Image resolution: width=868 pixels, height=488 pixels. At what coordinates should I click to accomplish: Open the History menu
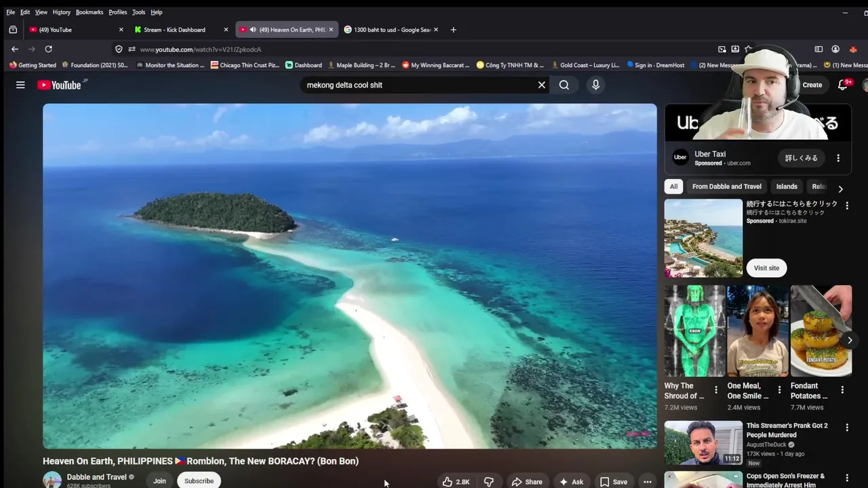61,12
